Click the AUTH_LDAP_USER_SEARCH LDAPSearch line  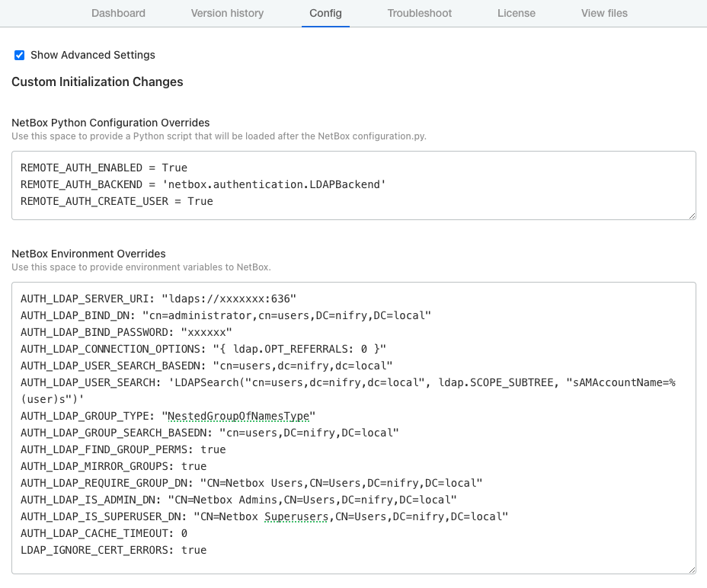(x=348, y=391)
